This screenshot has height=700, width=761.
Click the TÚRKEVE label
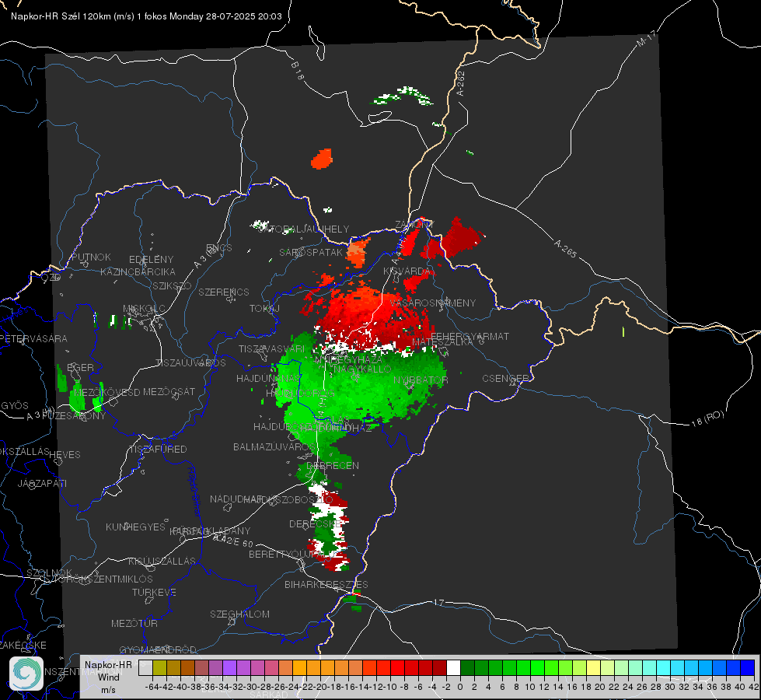click(x=154, y=592)
